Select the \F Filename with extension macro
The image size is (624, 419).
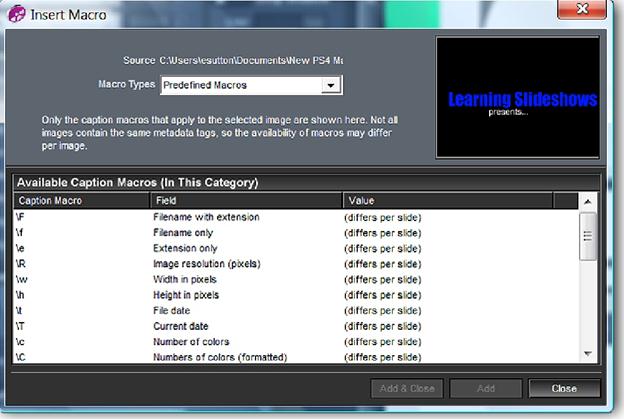click(296, 217)
